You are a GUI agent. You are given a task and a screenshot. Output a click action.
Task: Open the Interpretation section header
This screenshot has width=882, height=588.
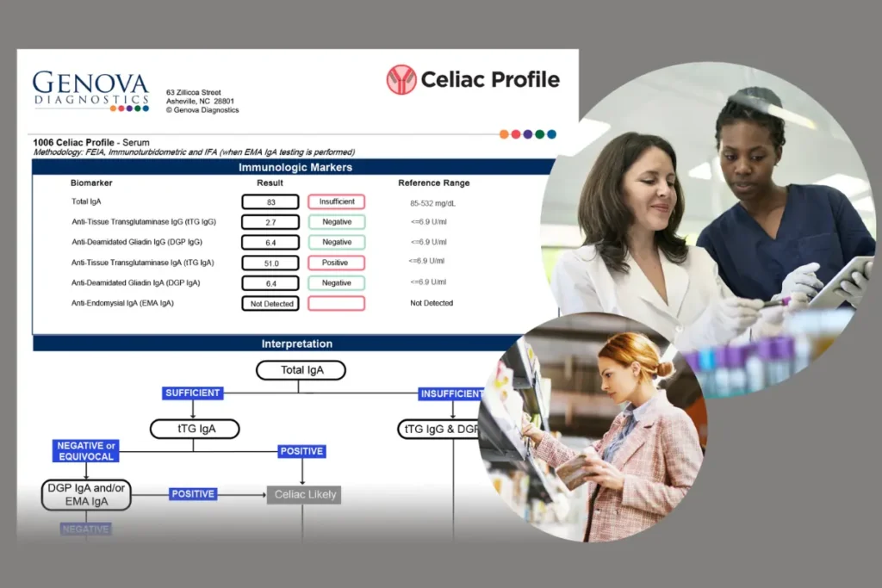tap(296, 344)
